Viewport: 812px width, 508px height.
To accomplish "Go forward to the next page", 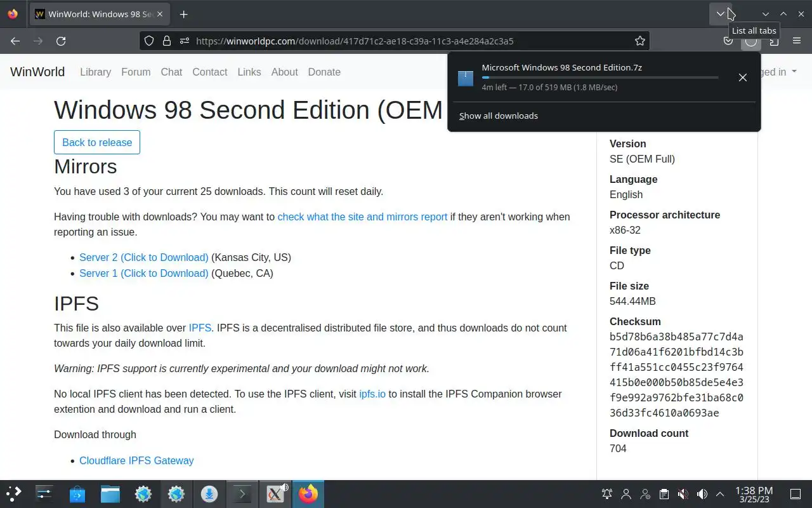I will (x=38, y=41).
